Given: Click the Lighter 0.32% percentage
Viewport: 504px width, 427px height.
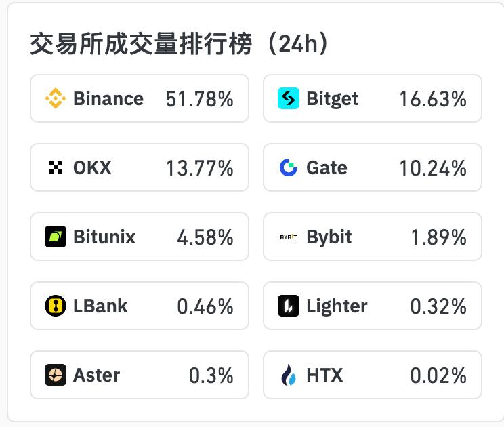Looking at the screenshot, I should click(438, 306).
